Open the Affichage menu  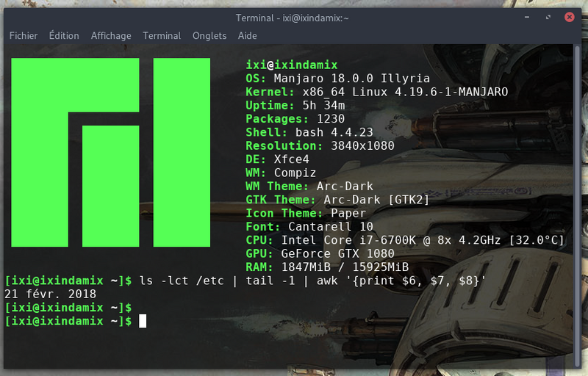pos(111,35)
